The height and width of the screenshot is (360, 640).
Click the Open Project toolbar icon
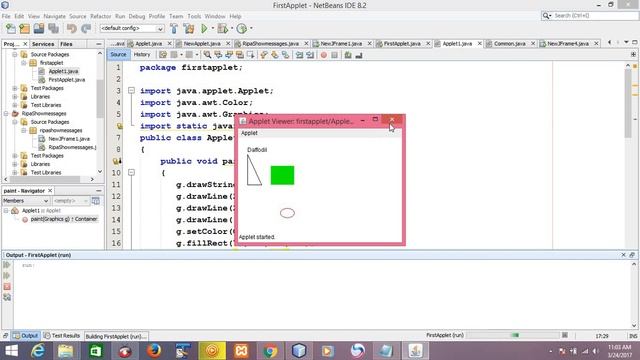[x=39, y=29]
